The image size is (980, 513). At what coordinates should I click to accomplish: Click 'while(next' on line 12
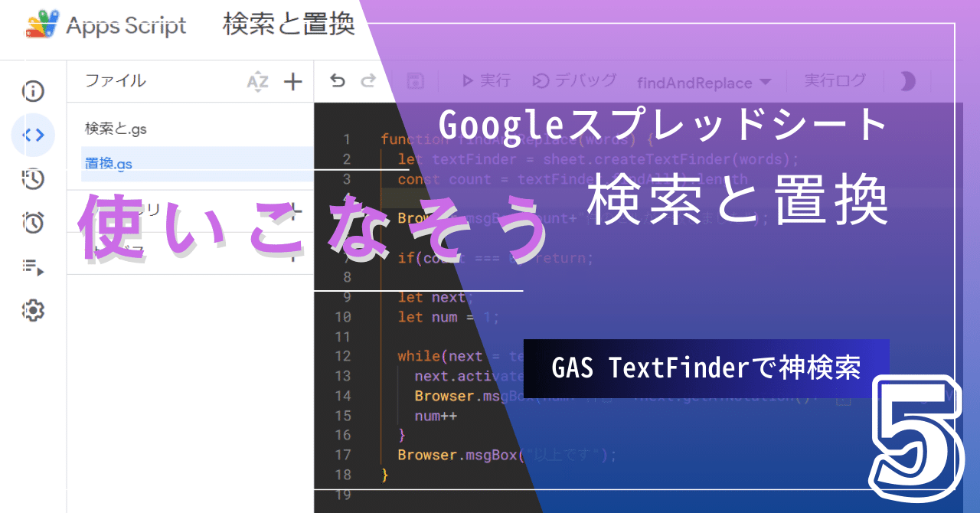tap(440, 356)
